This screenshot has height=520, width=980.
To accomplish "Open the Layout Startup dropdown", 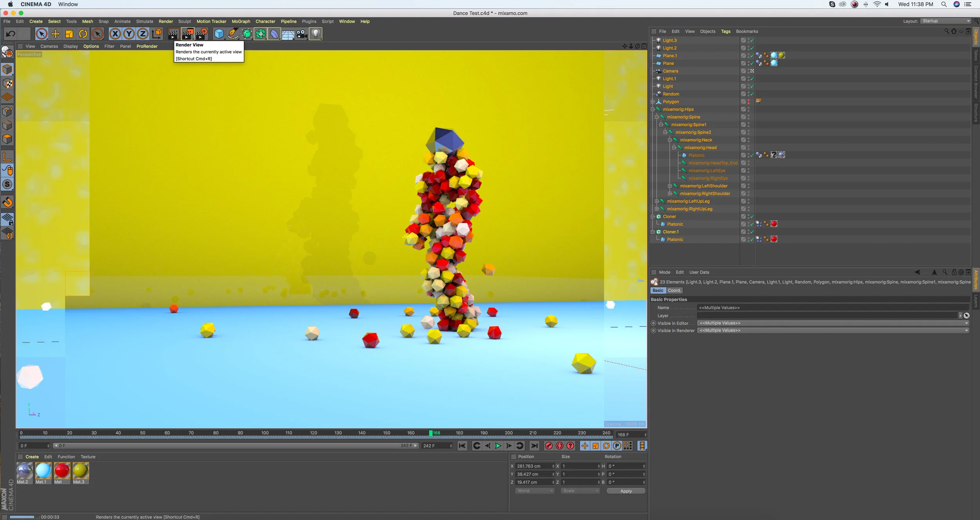I will [x=946, y=21].
